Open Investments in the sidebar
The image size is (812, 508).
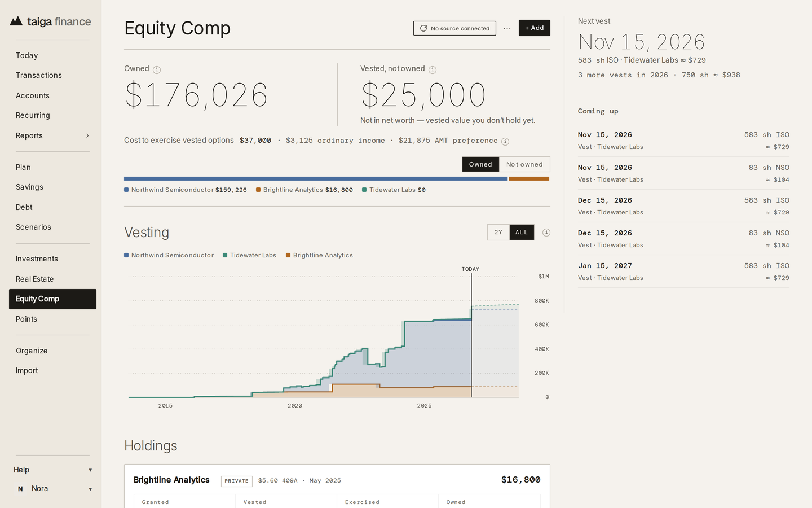click(x=52, y=259)
